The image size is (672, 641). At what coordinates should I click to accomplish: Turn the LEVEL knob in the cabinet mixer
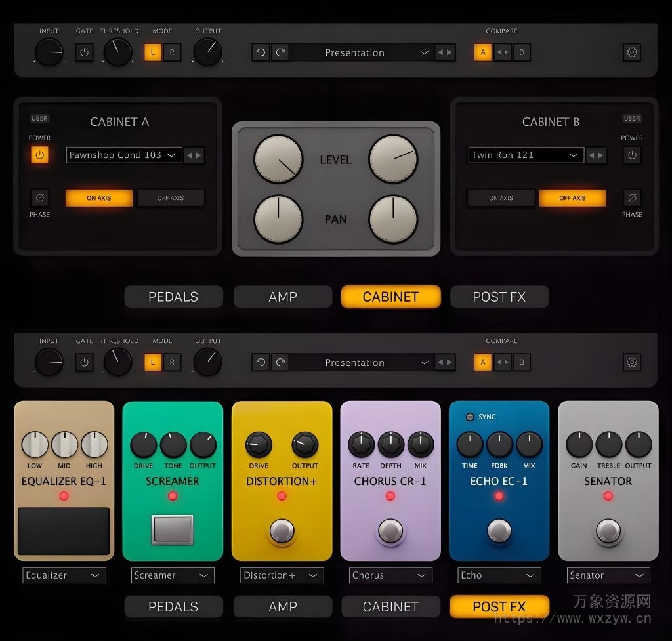[278, 158]
